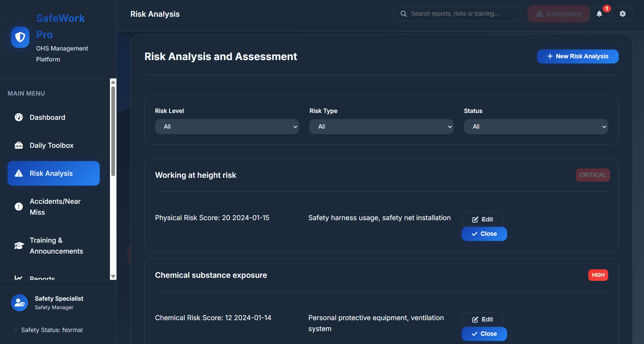Open settings via the gear icon

[622, 14]
